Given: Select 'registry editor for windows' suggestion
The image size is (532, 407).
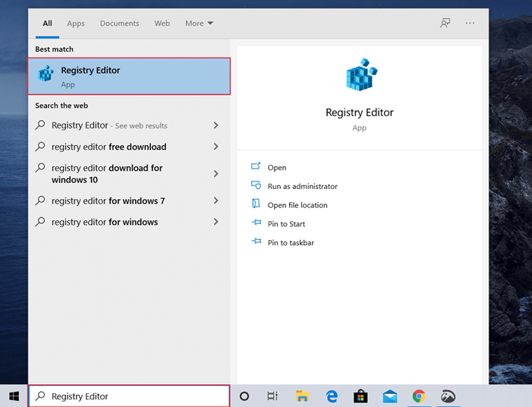Looking at the screenshot, I should 129,222.
